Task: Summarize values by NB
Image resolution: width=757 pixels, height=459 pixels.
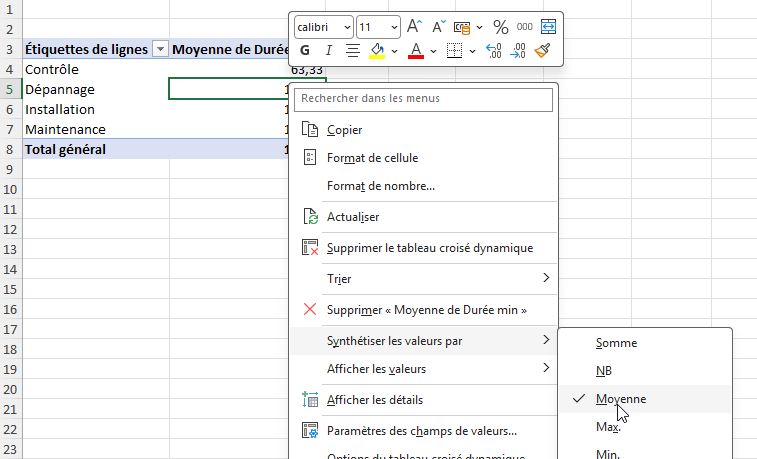Action: click(645, 371)
